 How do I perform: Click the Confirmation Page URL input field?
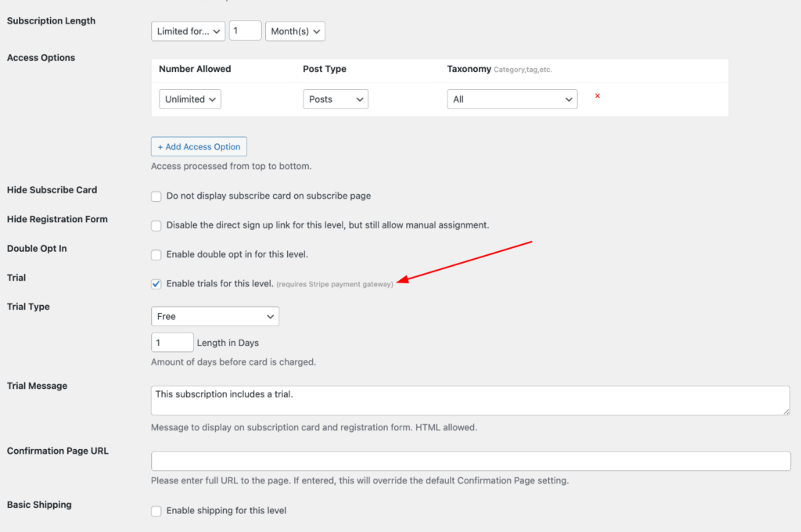pos(470,461)
